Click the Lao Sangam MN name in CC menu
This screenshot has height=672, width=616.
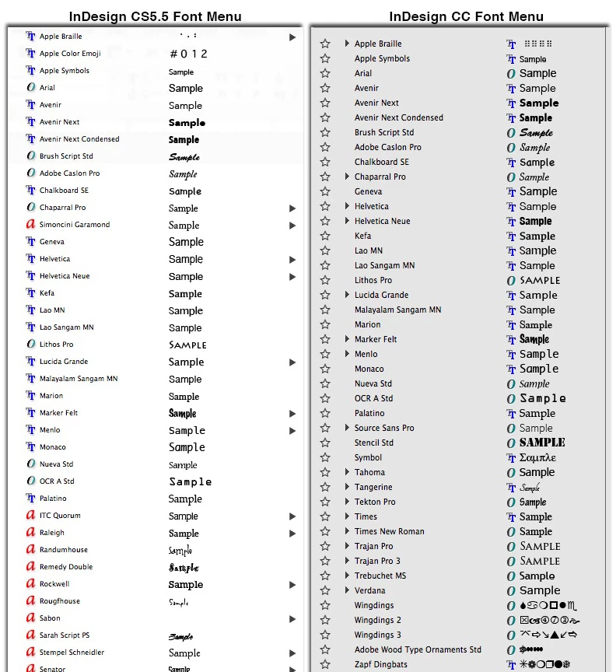point(384,265)
